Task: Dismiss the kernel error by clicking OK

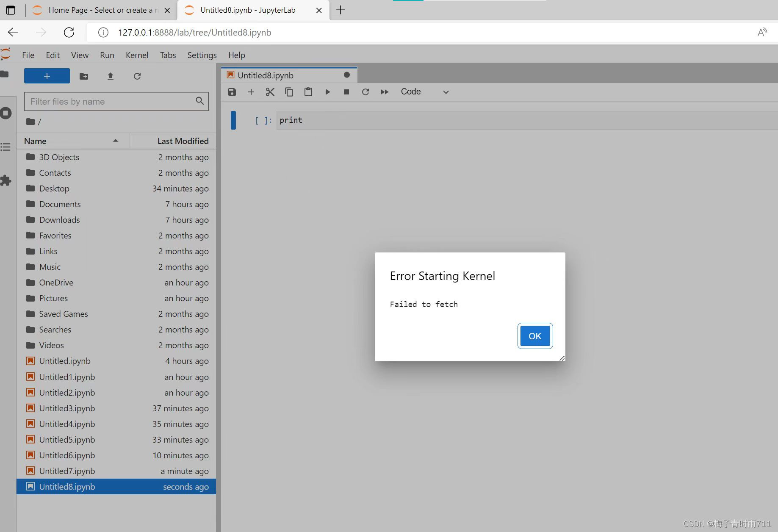Action: point(534,336)
